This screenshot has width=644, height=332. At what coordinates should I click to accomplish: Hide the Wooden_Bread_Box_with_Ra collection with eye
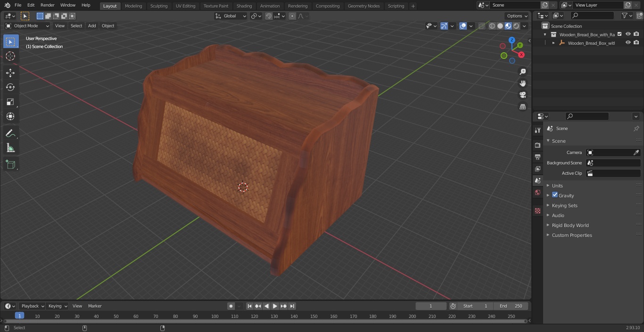pos(628,34)
